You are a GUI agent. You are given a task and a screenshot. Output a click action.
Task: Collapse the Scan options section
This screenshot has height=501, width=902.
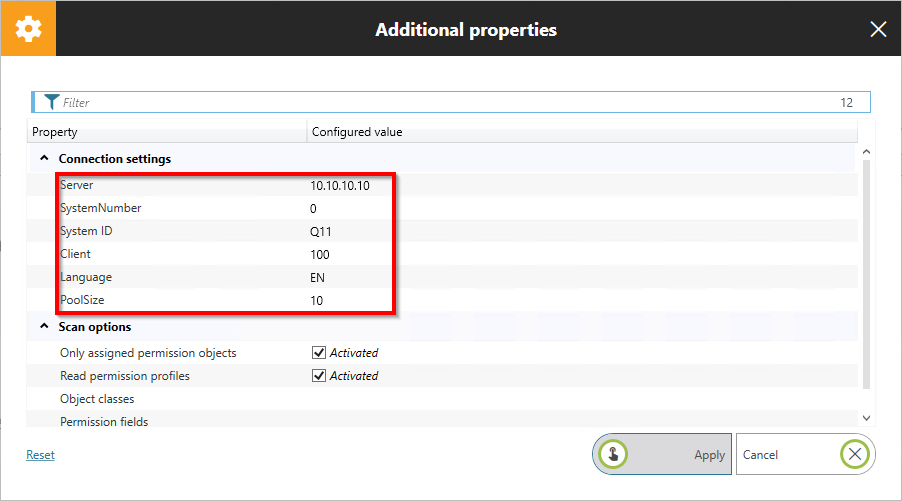tap(44, 327)
